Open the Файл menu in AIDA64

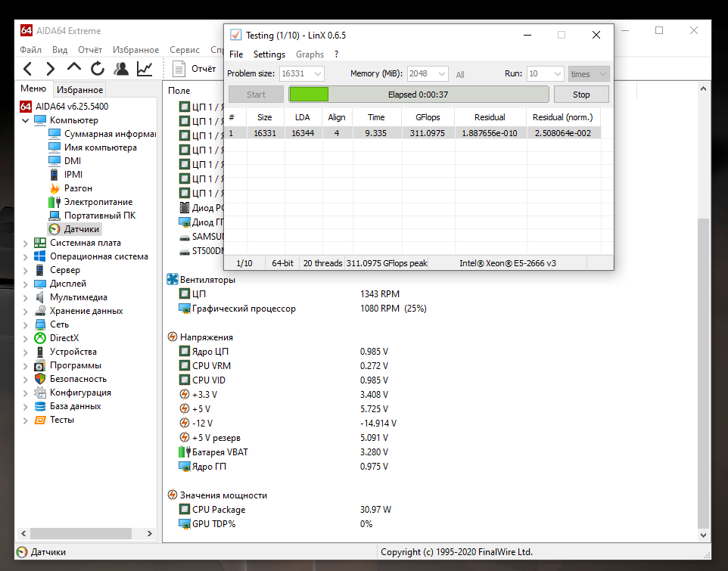(x=30, y=50)
